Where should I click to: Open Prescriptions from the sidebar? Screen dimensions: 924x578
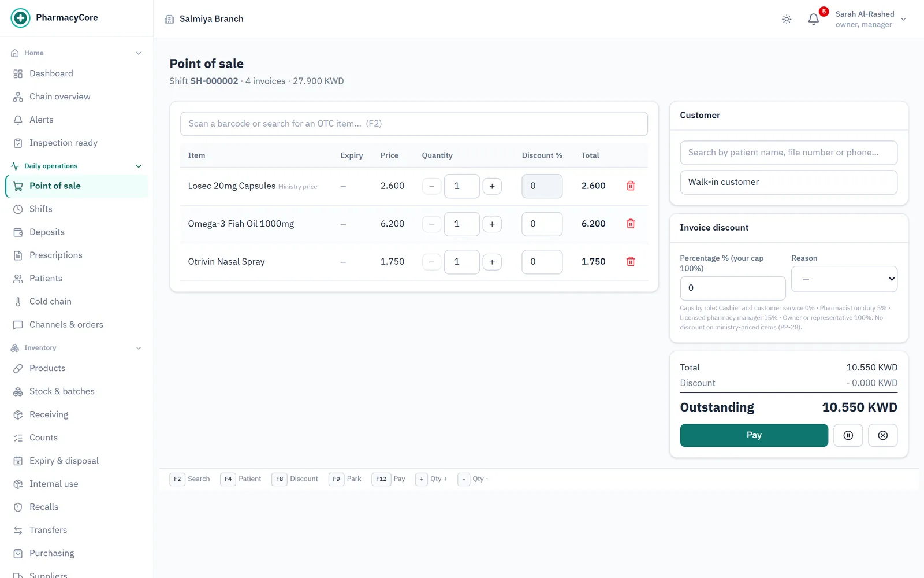[x=76, y=255]
